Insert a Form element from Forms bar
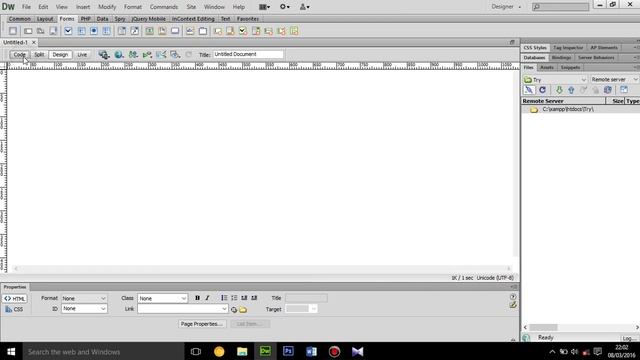 coord(13,31)
